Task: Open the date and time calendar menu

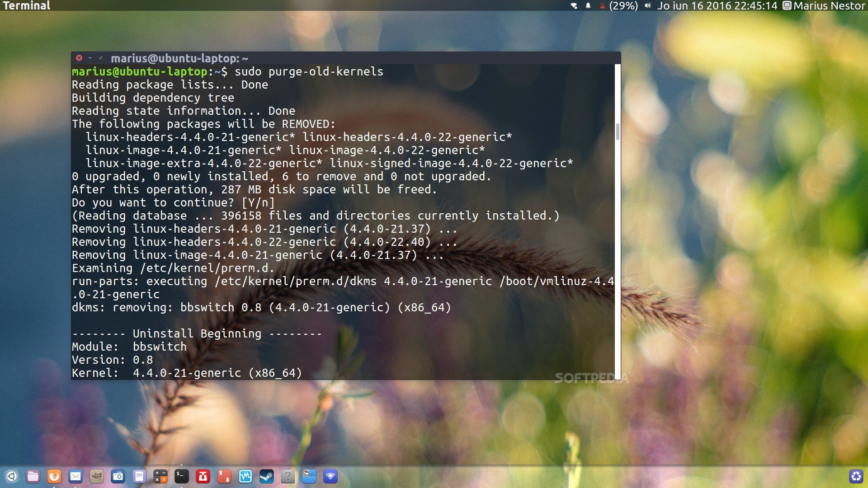Action: pos(717,6)
